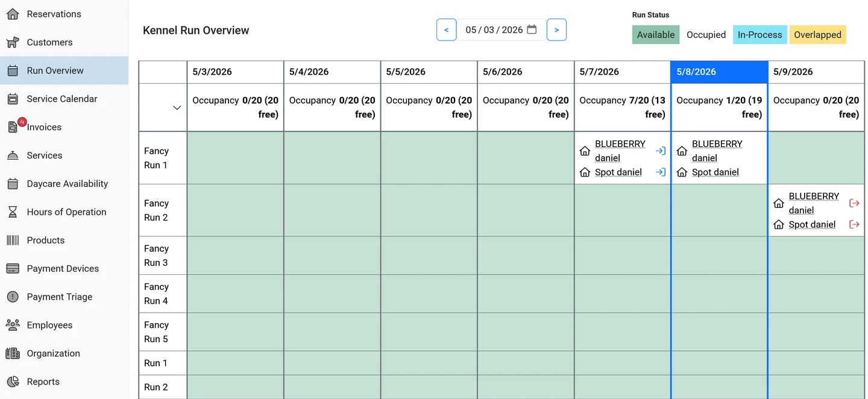Expand the run list chevron dropdown
This screenshot has height=399, width=868.
pos(177,108)
